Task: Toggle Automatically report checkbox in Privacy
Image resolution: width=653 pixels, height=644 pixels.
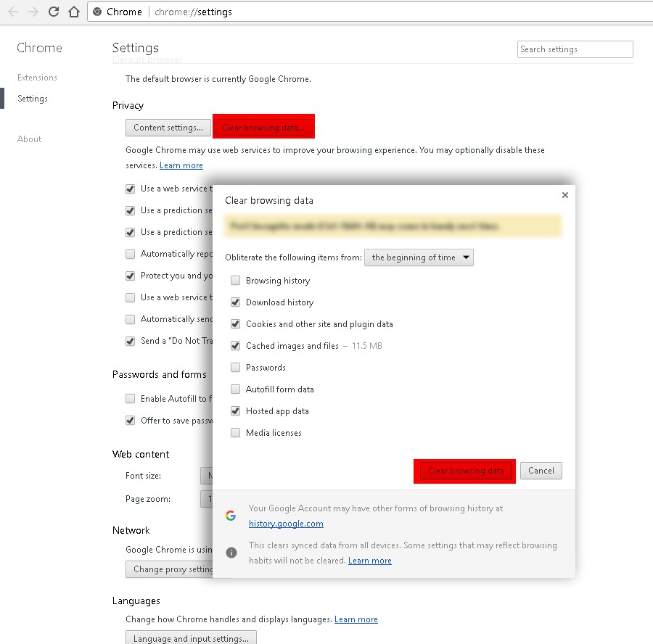Action: (x=131, y=254)
